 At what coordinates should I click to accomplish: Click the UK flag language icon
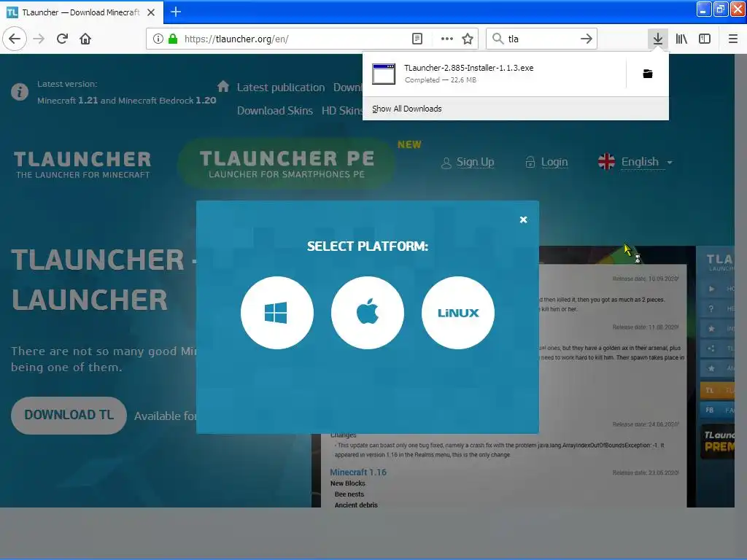(606, 162)
